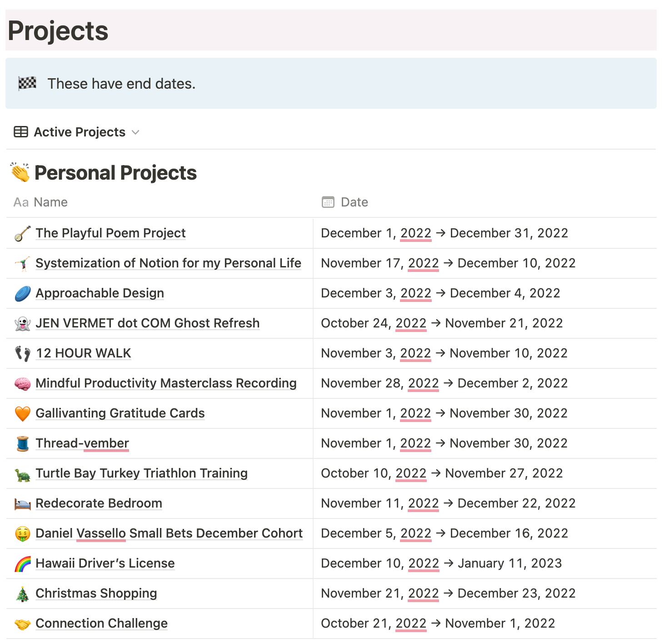Expand the Active Projects view chevron
Screen dimensions: 669x644
coord(135,132)
